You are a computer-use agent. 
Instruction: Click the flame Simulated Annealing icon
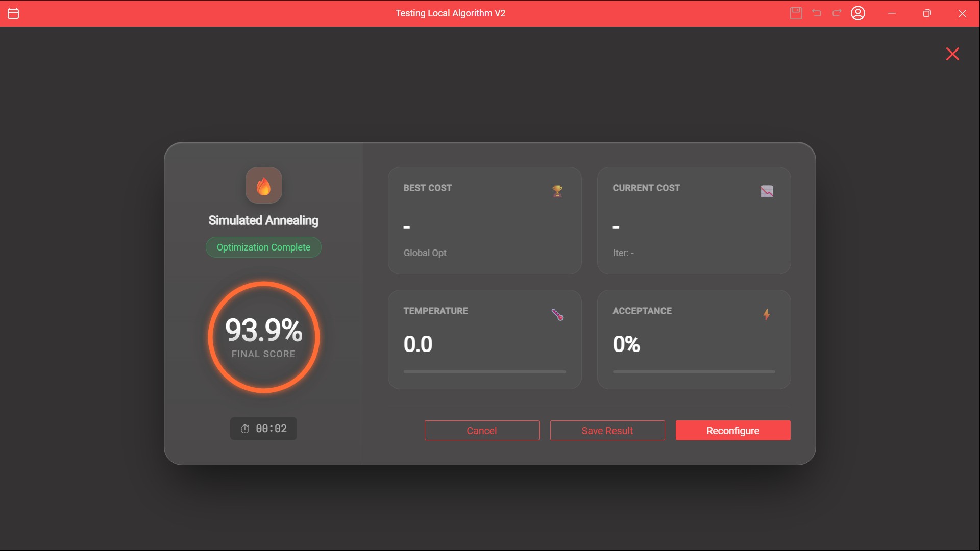coord(263,186)
